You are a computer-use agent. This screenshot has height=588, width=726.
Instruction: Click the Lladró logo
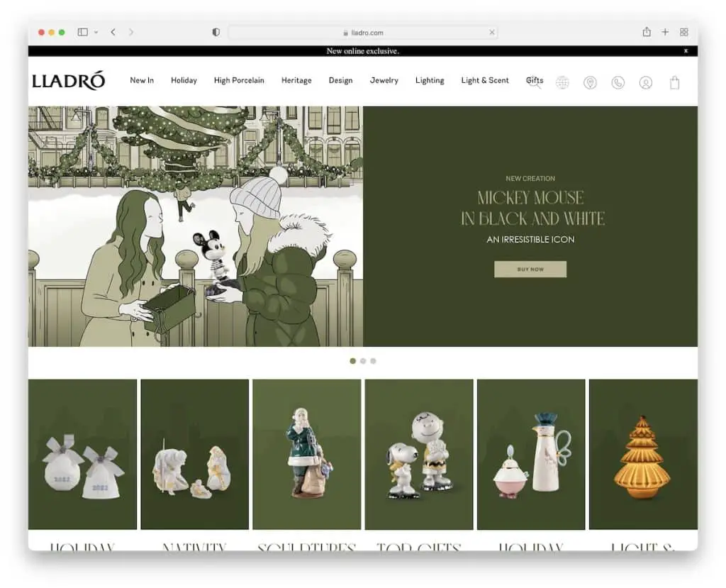pos(69,81)
